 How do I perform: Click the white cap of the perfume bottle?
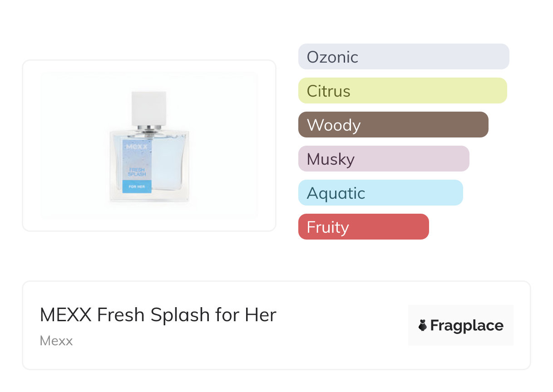148,108
